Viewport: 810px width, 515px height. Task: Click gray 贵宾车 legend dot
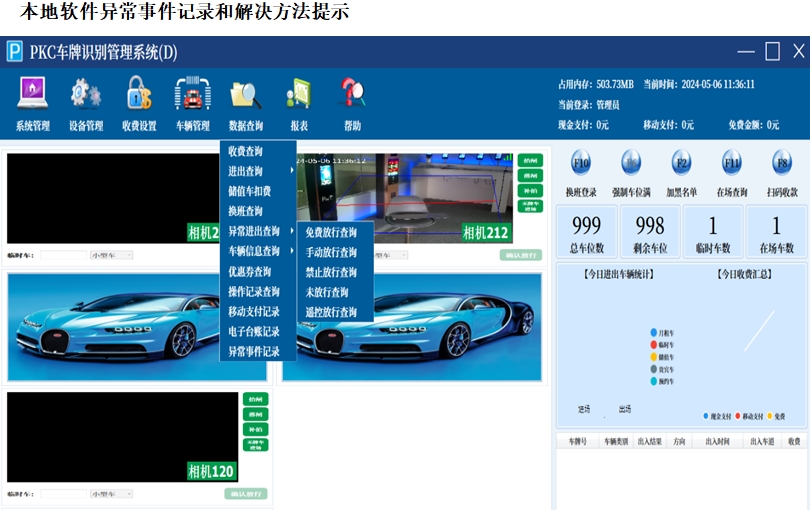click(x=653, y=369)
